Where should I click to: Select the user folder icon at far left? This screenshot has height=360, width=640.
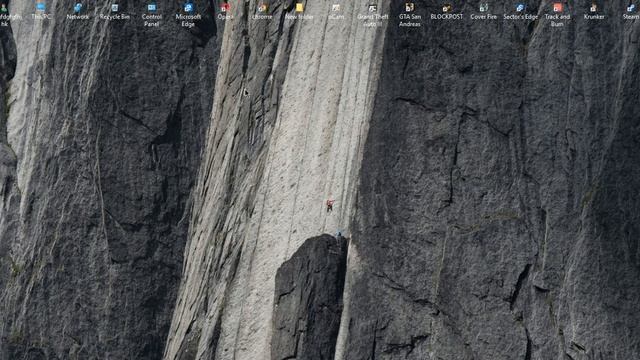point(5,14)
